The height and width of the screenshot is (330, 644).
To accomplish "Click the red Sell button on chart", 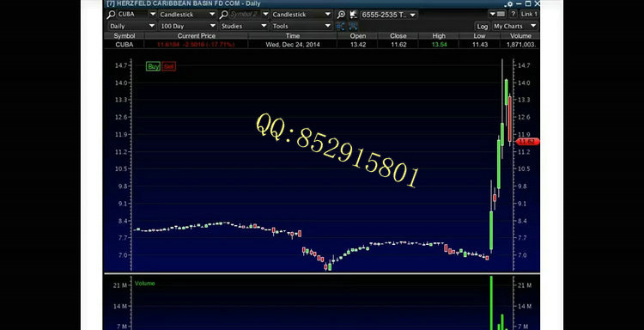I will click(169, 66).
